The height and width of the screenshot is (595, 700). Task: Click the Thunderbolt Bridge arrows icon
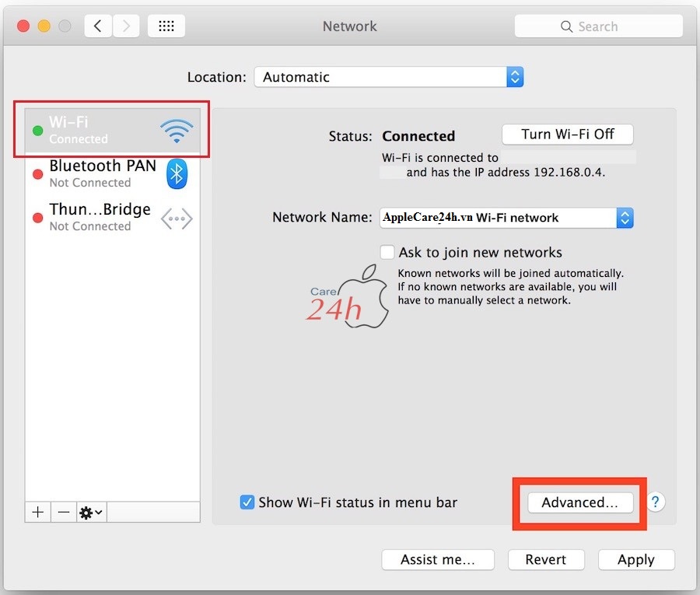pos(177,219)
